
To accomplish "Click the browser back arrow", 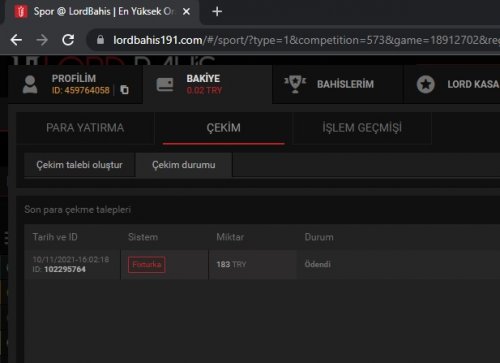I will (16, 40).
